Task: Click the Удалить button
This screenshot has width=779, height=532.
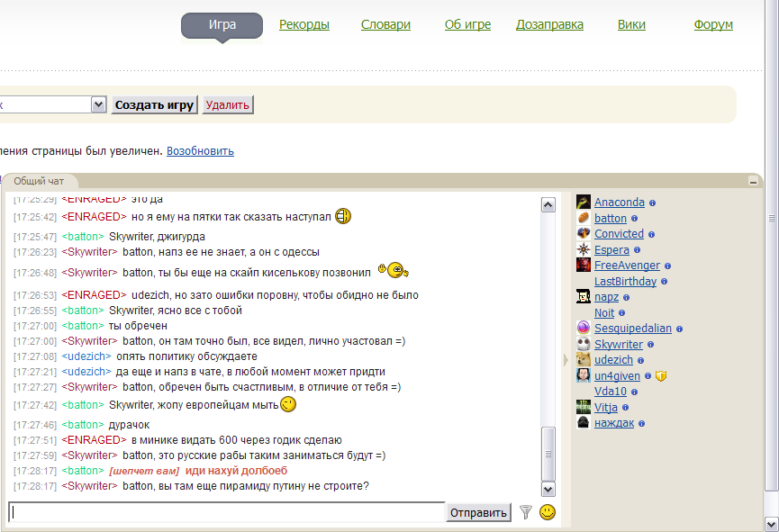Action: 228,104
